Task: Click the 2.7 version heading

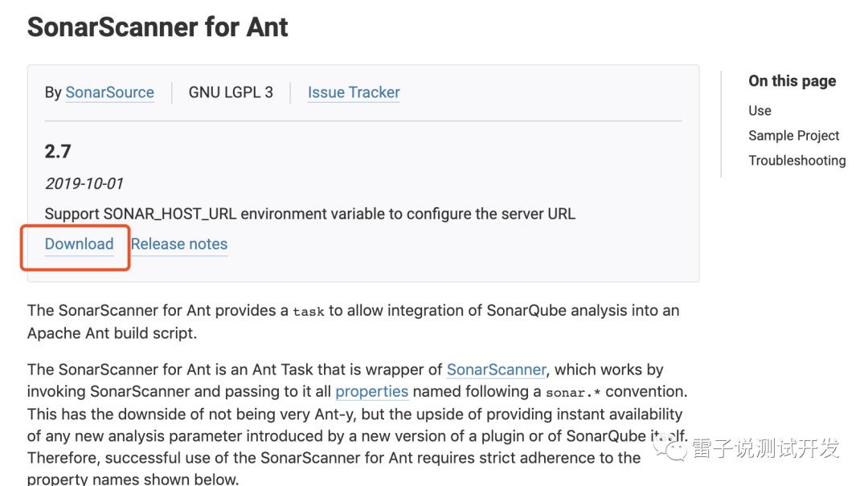Action: [58, 152]
